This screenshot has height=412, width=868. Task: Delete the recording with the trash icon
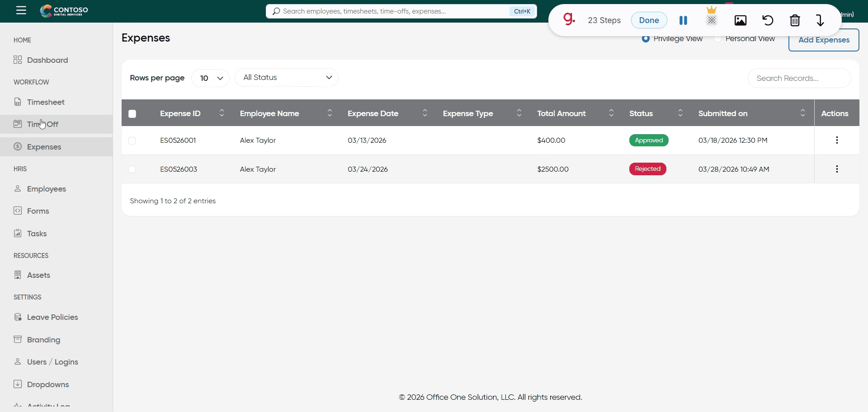[x=795, y=20]
